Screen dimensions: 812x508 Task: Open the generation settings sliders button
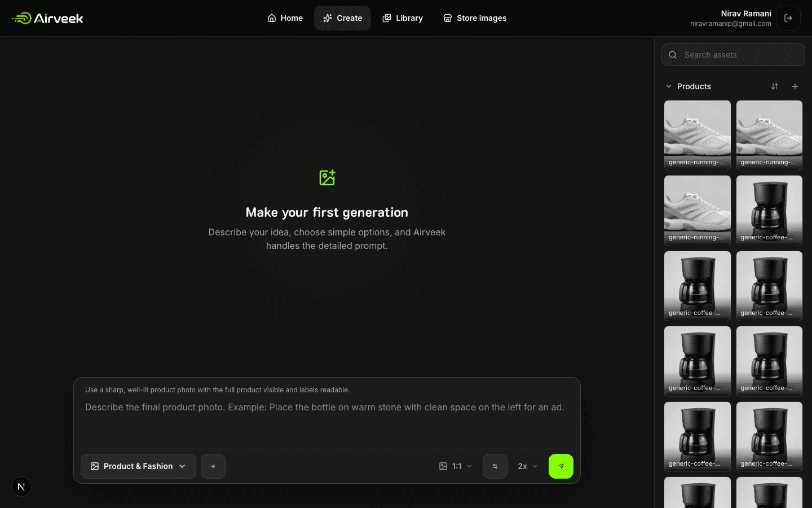point(495,466)
